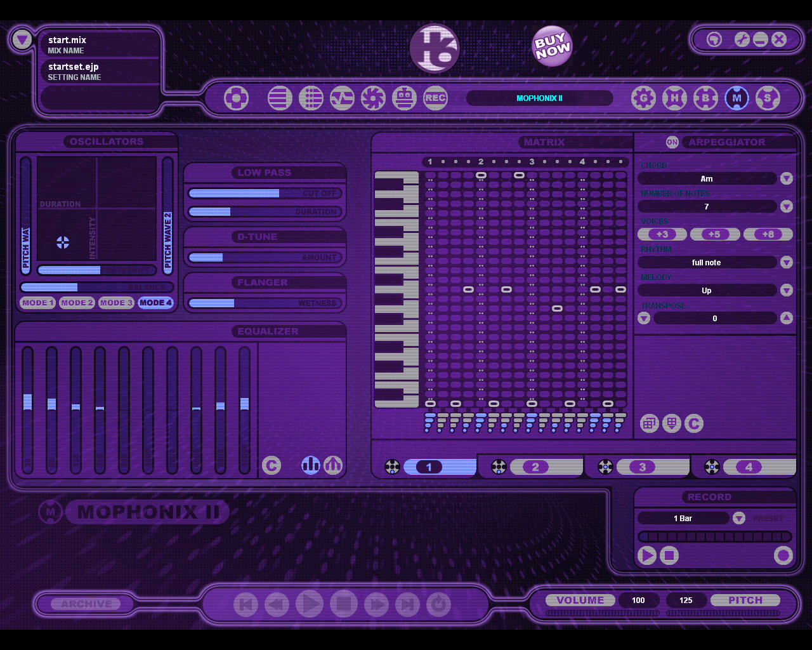Click the ARCHIVE button
812x650 pixels.
tap(86, 604)
